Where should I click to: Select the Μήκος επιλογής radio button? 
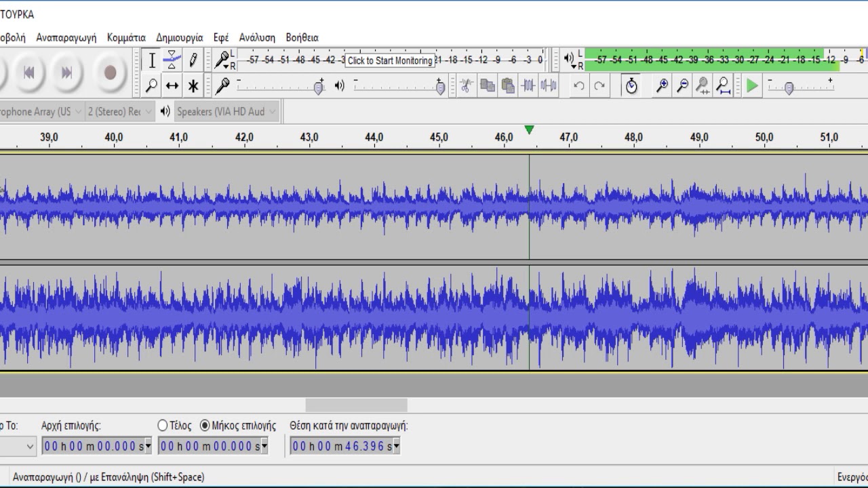[205, 426]
